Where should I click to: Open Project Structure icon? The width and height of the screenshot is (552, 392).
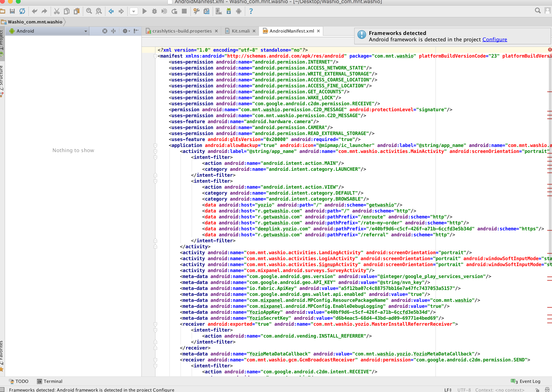[206, 11]
